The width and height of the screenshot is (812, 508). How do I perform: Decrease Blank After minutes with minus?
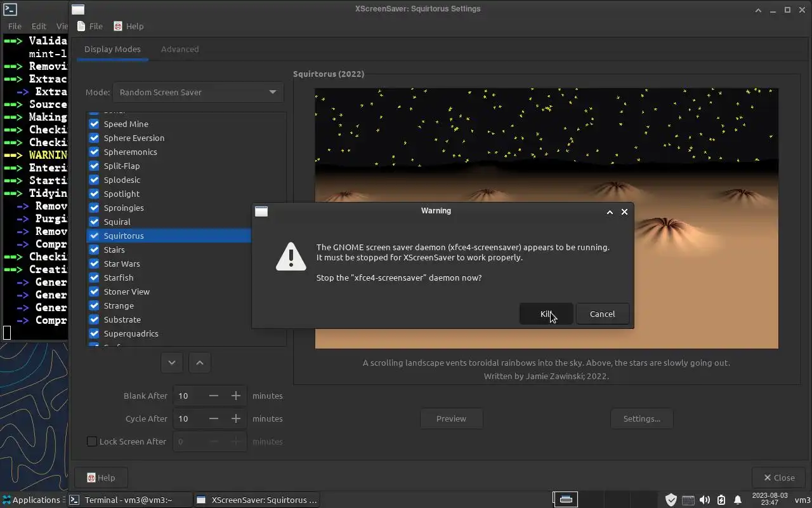tap(214, 396)
